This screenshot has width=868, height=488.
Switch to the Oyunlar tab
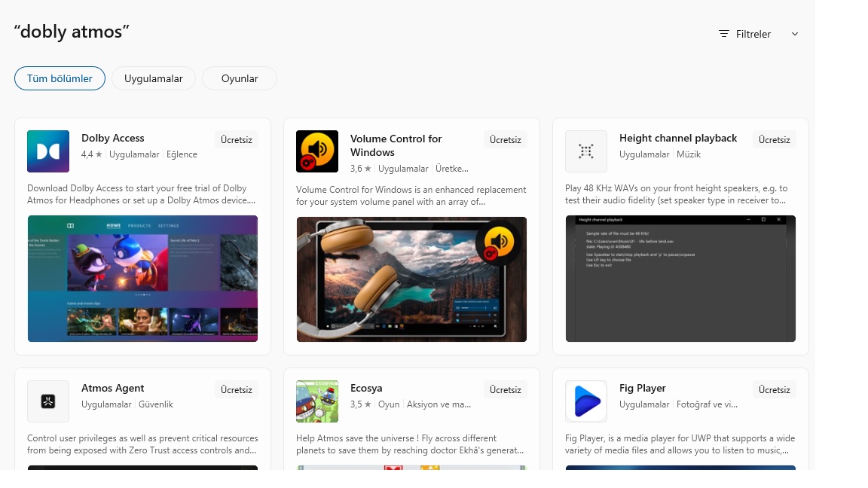tap(240, 78)
